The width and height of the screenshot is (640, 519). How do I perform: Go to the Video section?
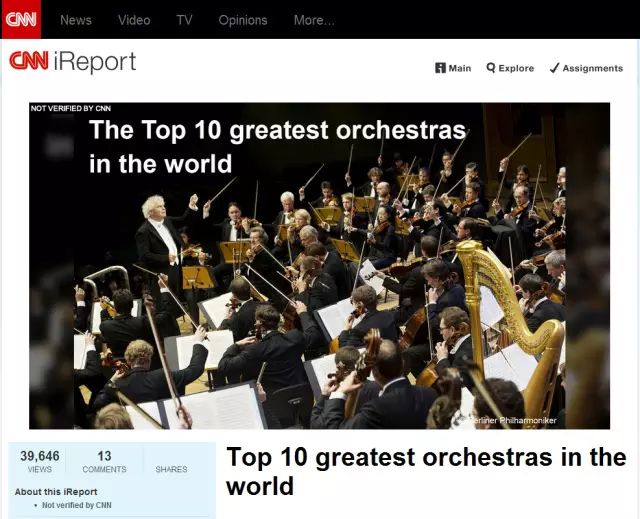tap(134, 20)
